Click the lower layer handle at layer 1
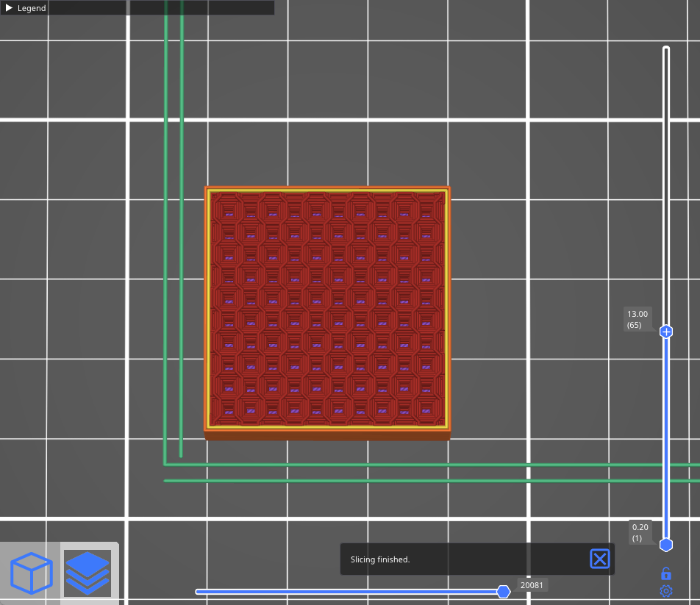The width and height of the screenshot is (700, 605). tap(665, 544)
